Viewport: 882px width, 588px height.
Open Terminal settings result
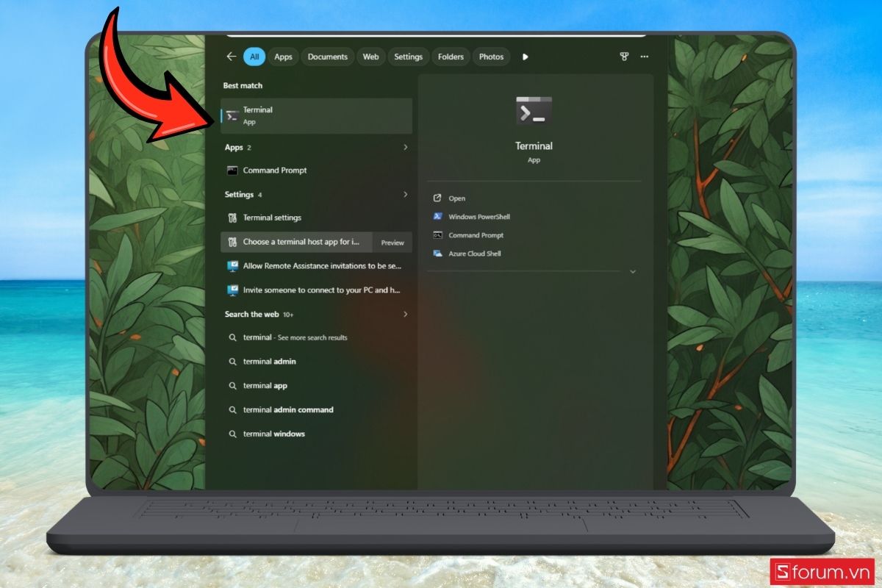(x=317, y=218)
